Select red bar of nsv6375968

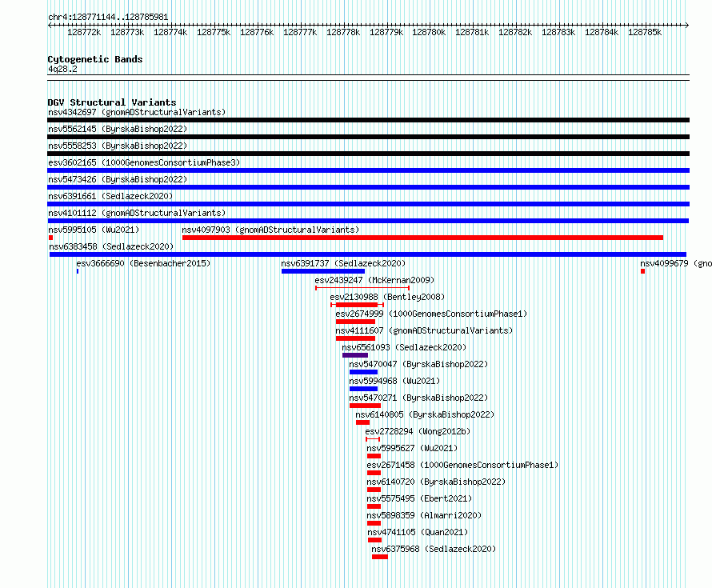pos(380,557)
